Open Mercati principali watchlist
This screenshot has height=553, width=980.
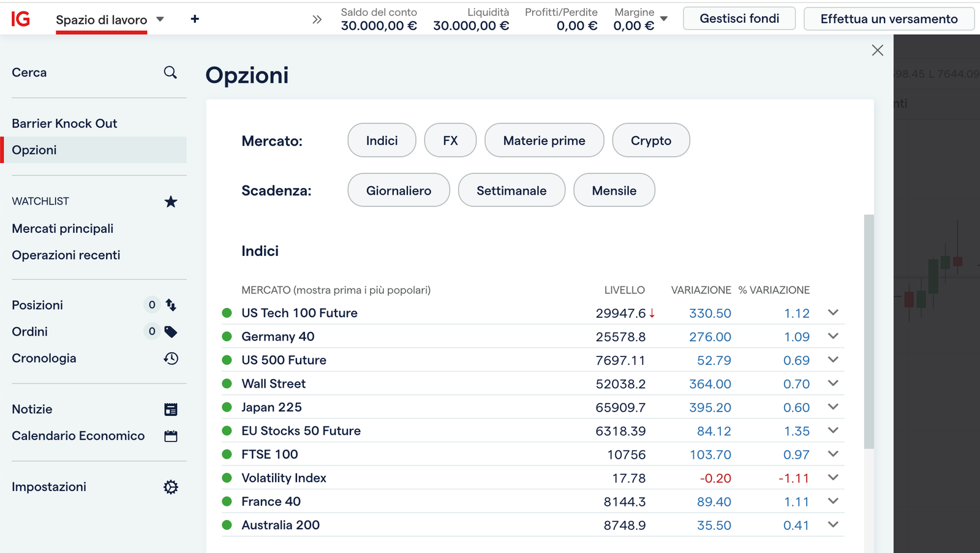[x=62, y=228]
